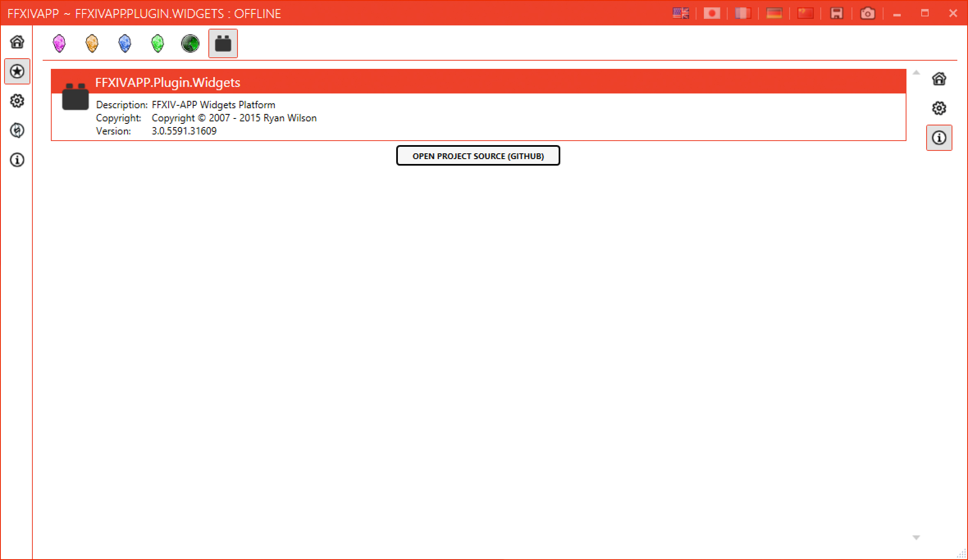Select the Widgets plugin info icon on right

pos(939,138)
